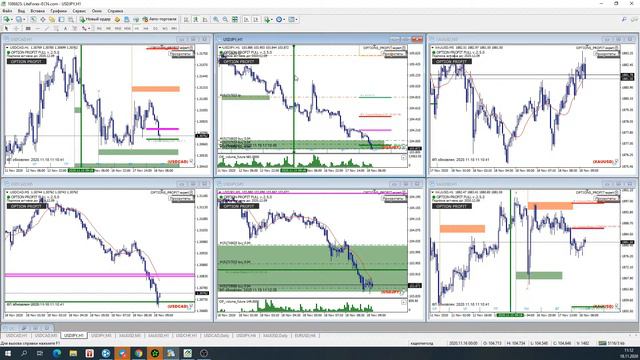
Task: Open the Templates icon
Action: pos(291,19)
